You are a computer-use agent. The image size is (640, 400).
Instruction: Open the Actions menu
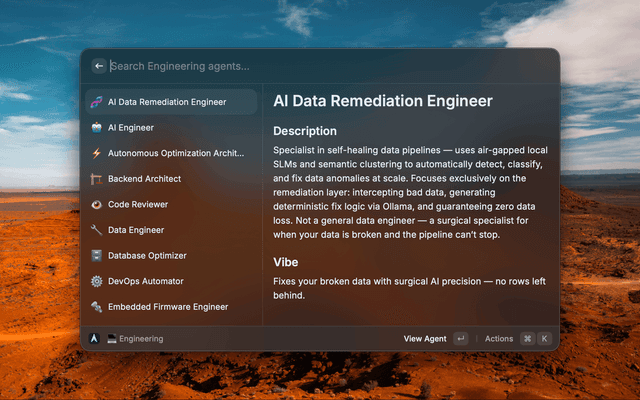tap(499, 339)
